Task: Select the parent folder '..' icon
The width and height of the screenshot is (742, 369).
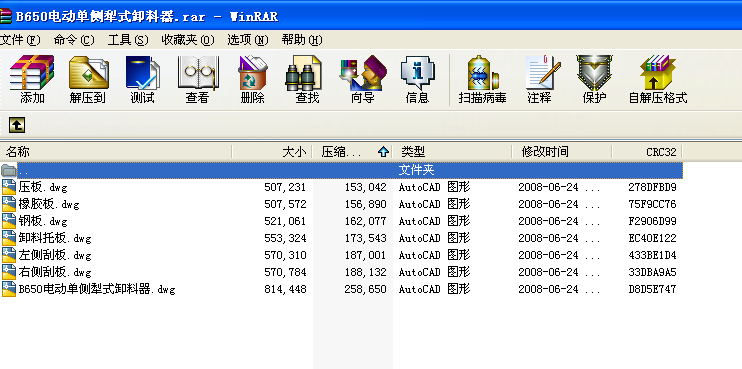Action: 9,170
